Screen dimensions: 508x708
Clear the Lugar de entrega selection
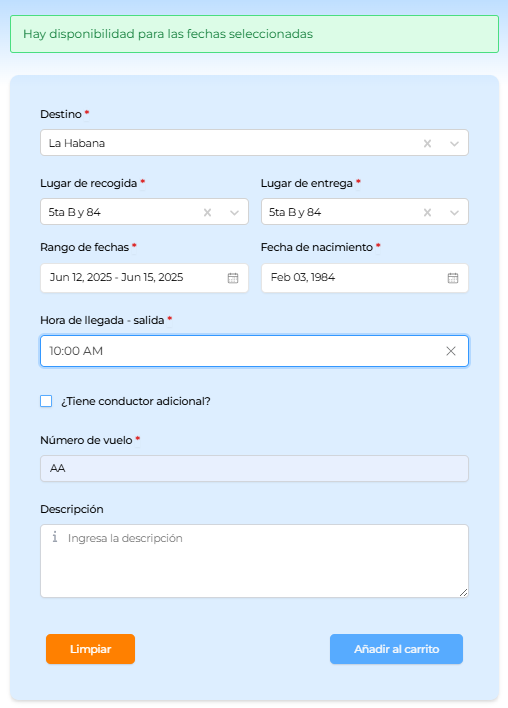pos(427,212)
